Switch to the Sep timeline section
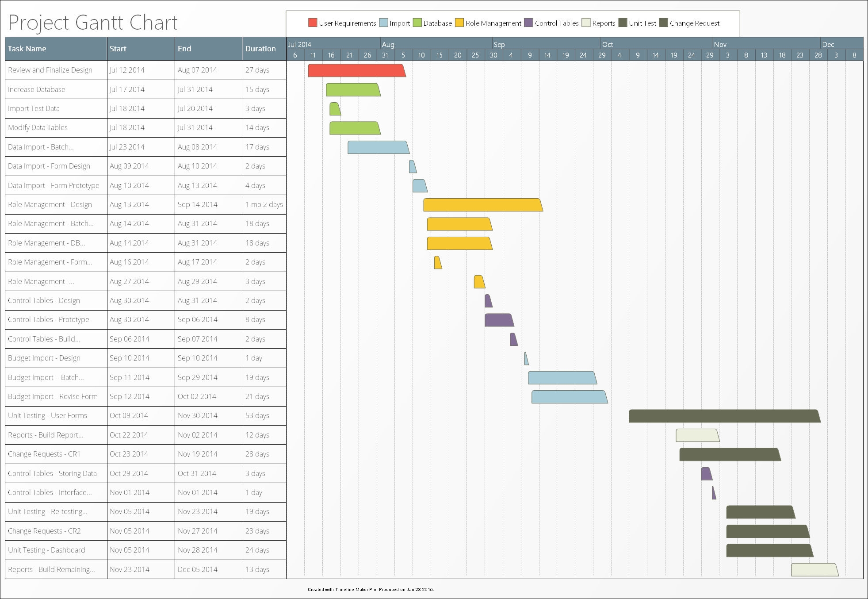Image resolution: width=868 pixels, height=599 pixels. (x=500, y=44)
